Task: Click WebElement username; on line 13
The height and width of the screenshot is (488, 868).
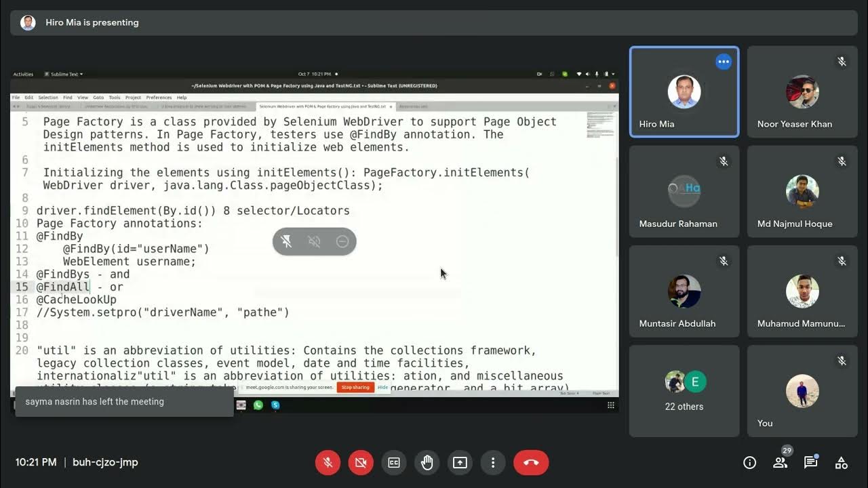Action: coord(130,262)
